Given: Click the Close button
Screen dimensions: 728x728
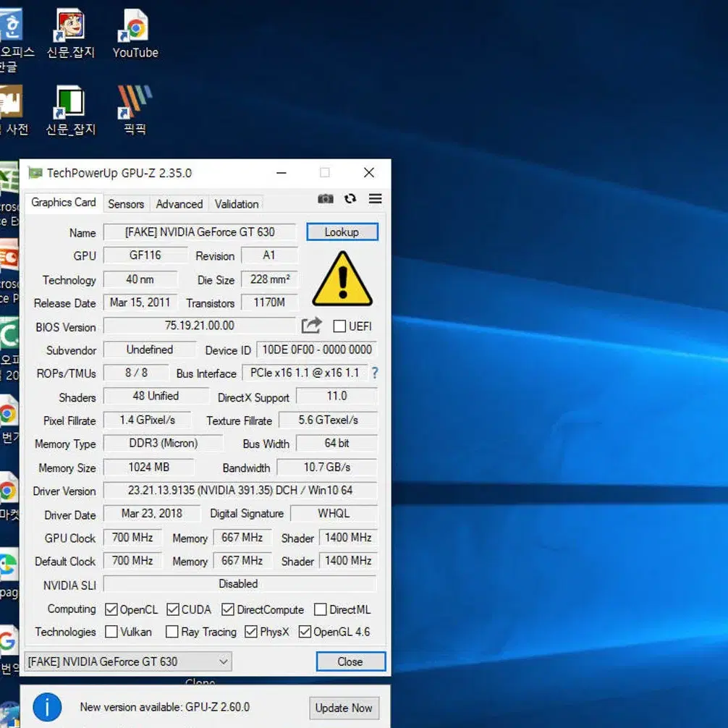Looking at the screenshot, I should tap(350, 661).
